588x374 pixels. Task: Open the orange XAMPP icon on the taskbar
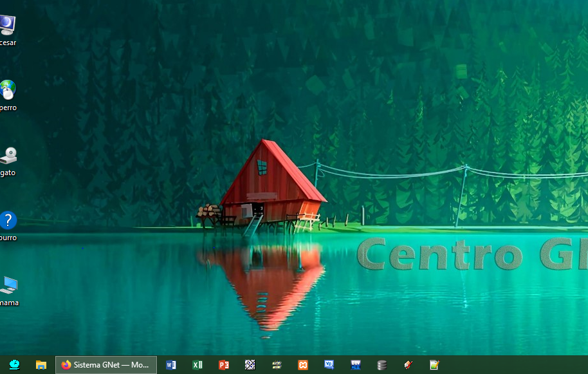pos(302,364)
